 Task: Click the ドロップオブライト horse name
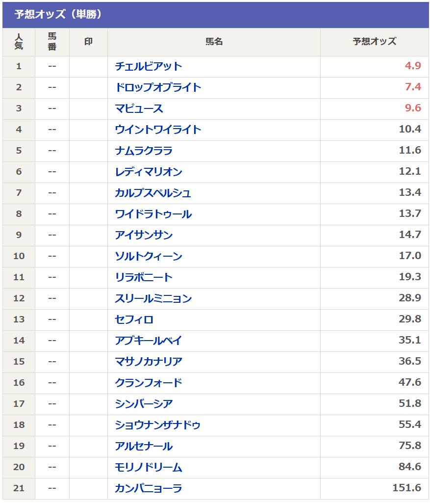click(x=158, y=87)
